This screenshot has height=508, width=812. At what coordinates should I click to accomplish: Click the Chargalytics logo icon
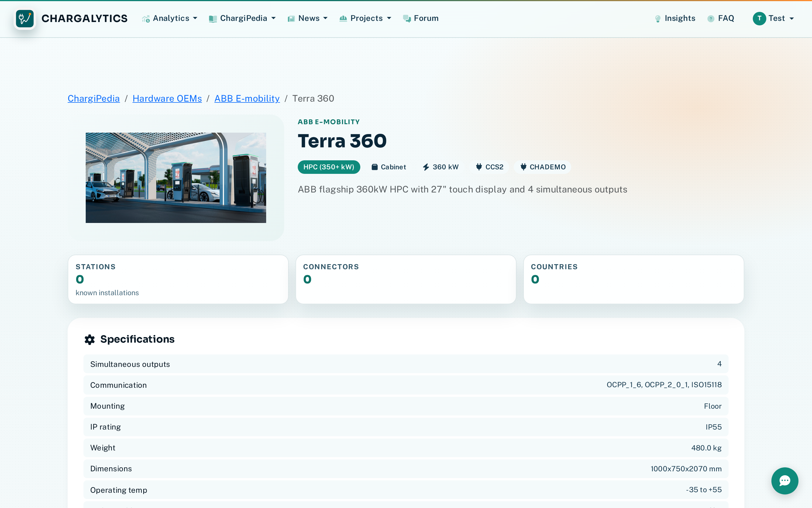pos(25,18)
